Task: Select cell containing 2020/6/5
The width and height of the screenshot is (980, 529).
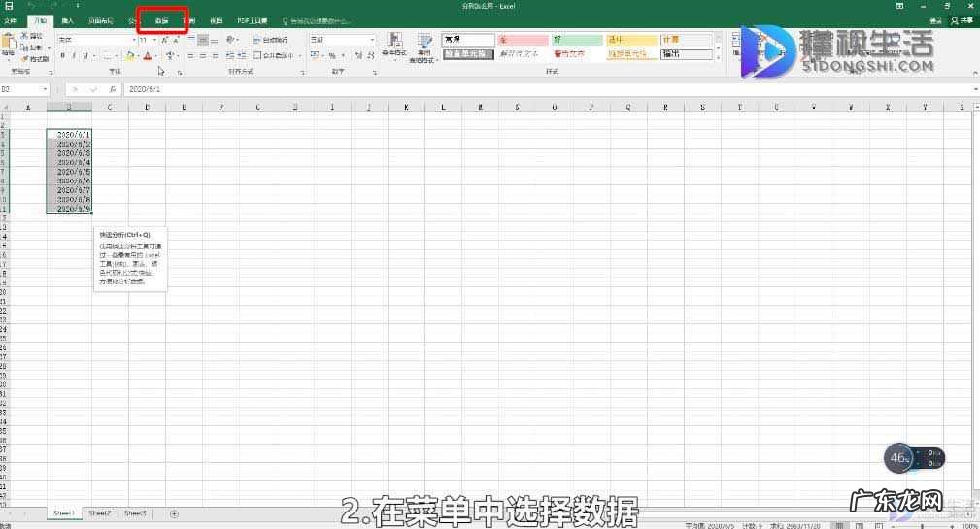Action: 69,172
